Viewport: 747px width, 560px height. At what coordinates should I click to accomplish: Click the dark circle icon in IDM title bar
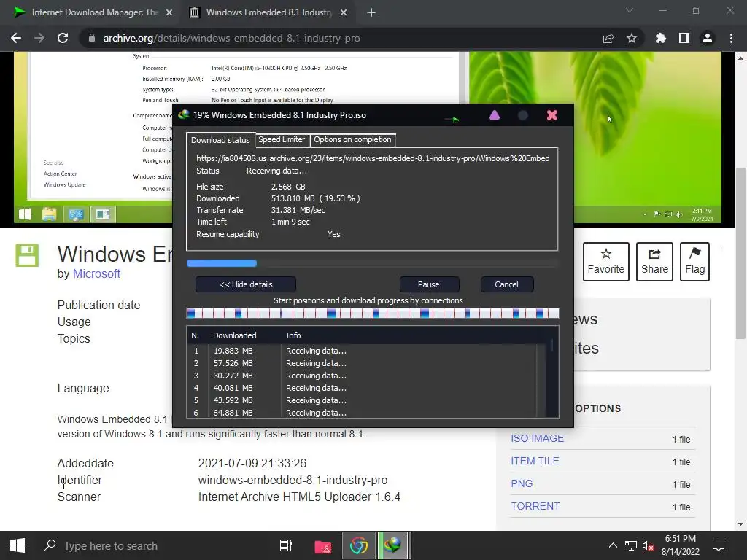[x=522, y=115]
